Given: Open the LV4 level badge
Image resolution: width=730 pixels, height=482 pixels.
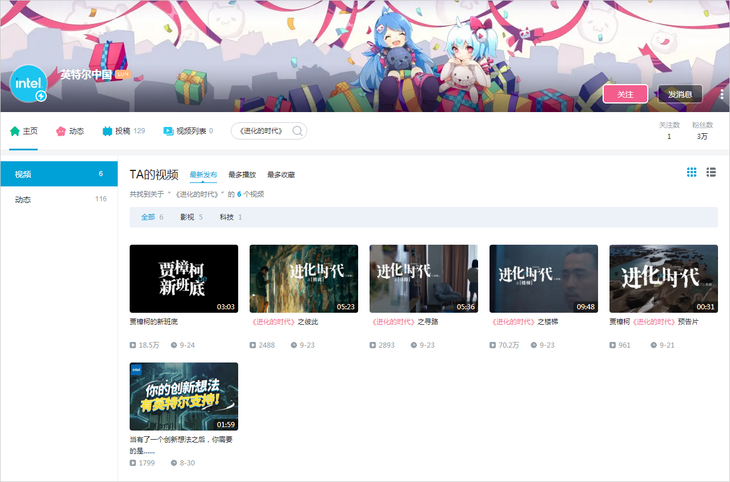Looking at the screenshot, I should (x=122, y=75).
